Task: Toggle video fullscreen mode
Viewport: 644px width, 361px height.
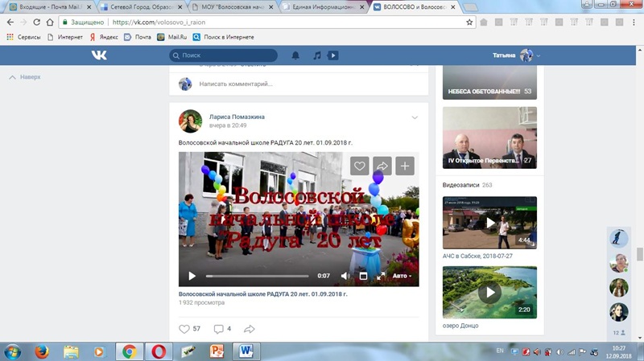Action: [x=381, y=276]
